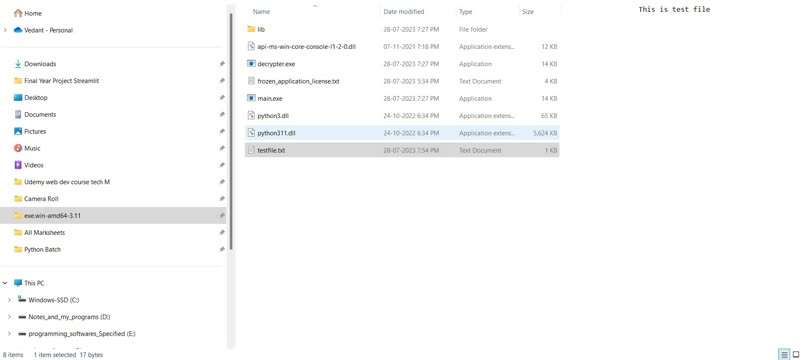Collapse the This PC tree node

click(6, 283)
